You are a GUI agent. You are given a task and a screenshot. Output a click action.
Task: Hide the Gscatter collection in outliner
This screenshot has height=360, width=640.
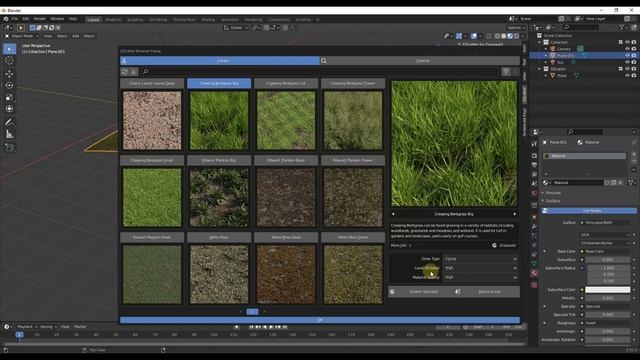(627, 69)
